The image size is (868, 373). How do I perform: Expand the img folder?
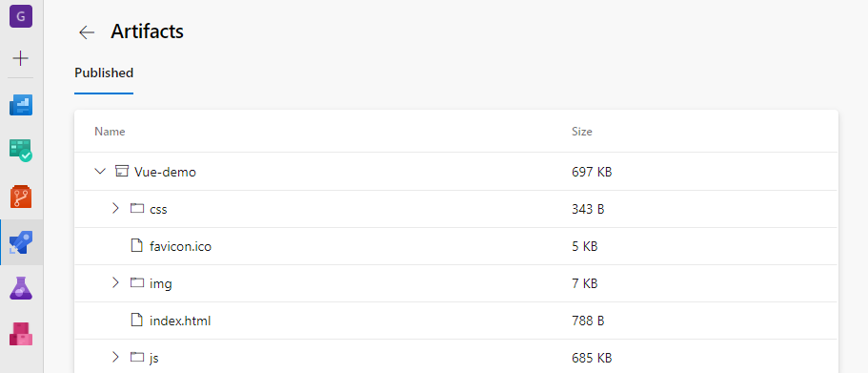115,282
